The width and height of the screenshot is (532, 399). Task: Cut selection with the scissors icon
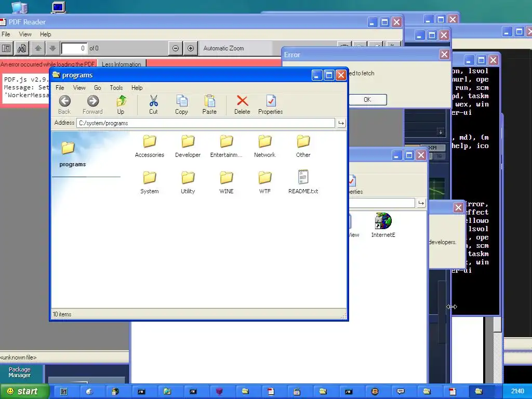(153, 101)
